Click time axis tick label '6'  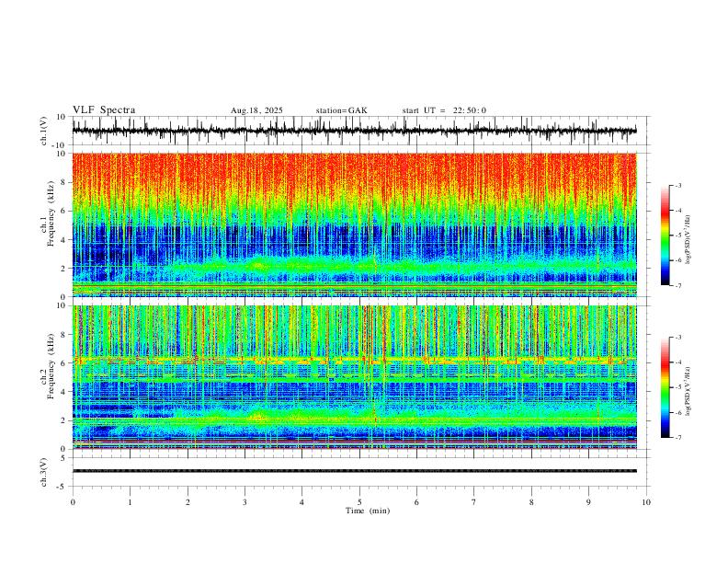pyautogui.click(x=416, y=502)
